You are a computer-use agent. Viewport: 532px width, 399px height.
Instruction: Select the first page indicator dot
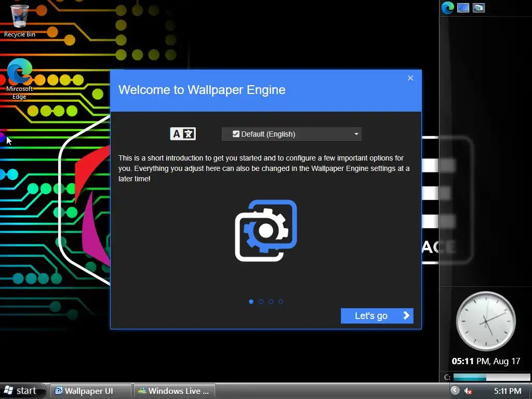251,302
